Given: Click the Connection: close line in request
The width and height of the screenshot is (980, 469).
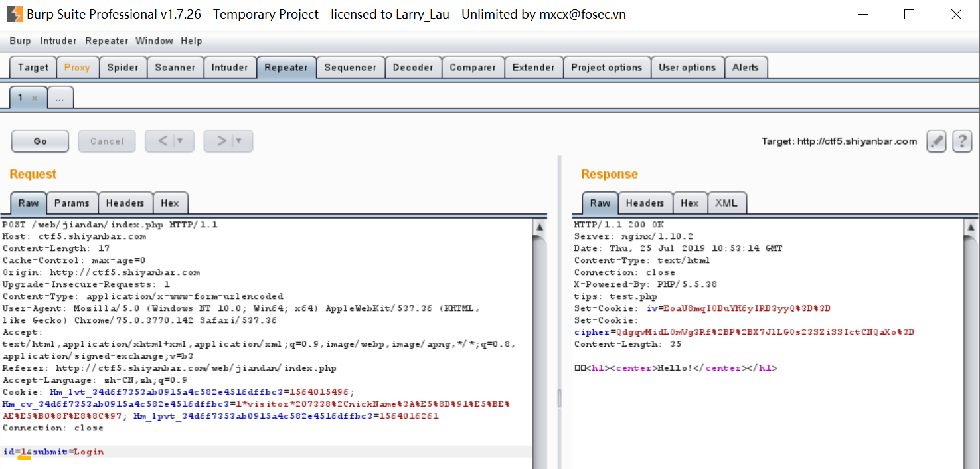Looking at the screenshot, I should click(53, 428).
